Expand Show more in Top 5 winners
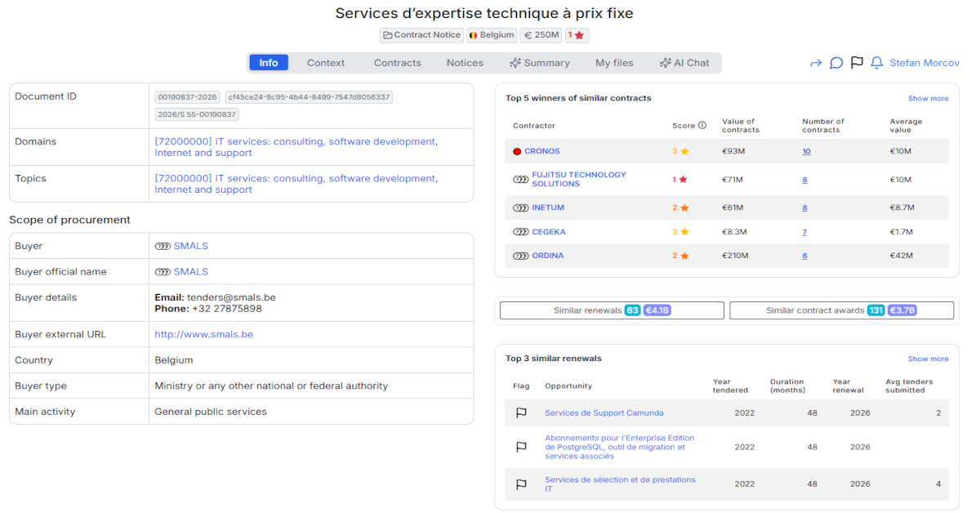 pos(928,98)
